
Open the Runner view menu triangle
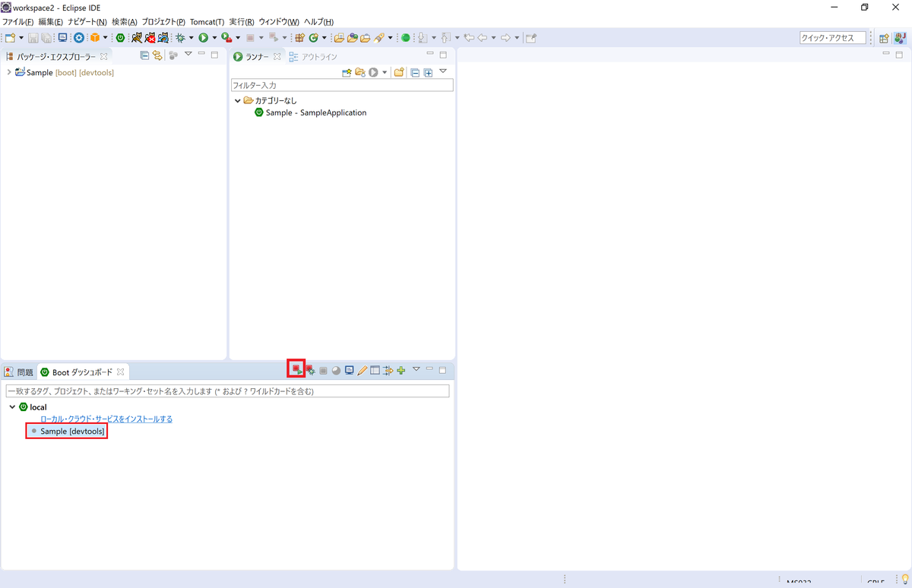(x=443, y=71)
